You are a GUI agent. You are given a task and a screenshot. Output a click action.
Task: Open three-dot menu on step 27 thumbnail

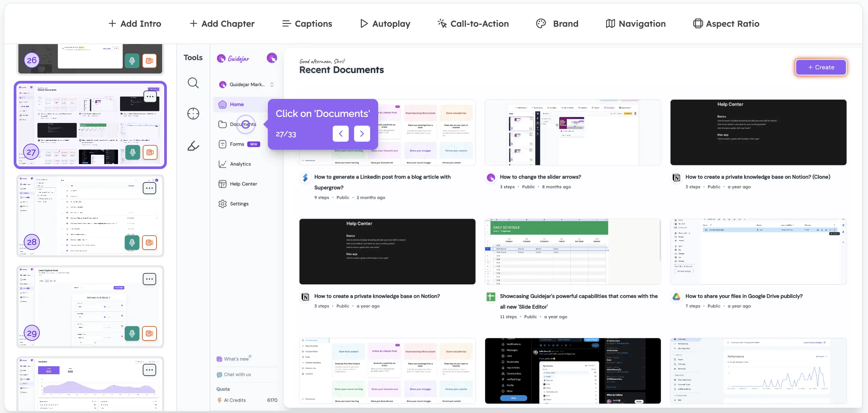[x=150, y=97]
